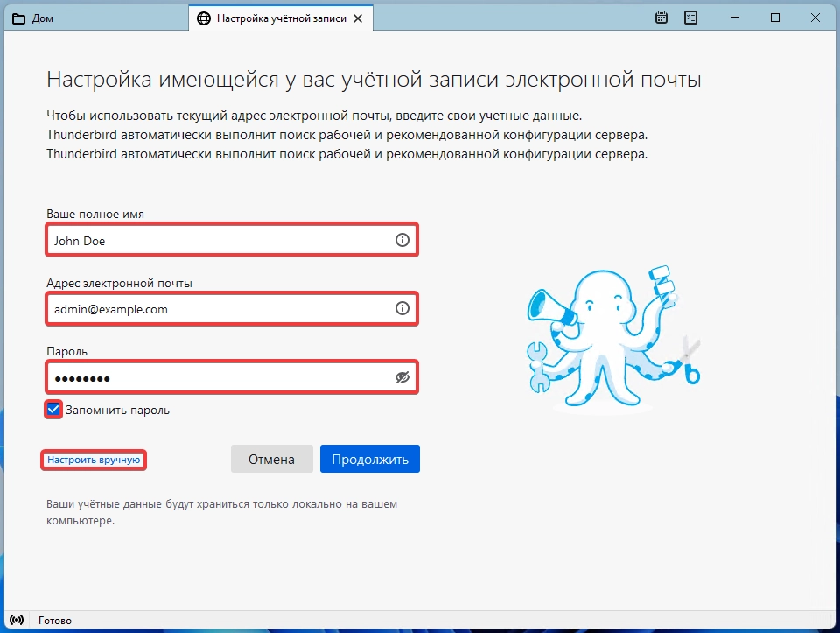The height and width of the screenshot is (633, 840).
Task: Click info icon in email address field
Action: (x=402, y=308)
